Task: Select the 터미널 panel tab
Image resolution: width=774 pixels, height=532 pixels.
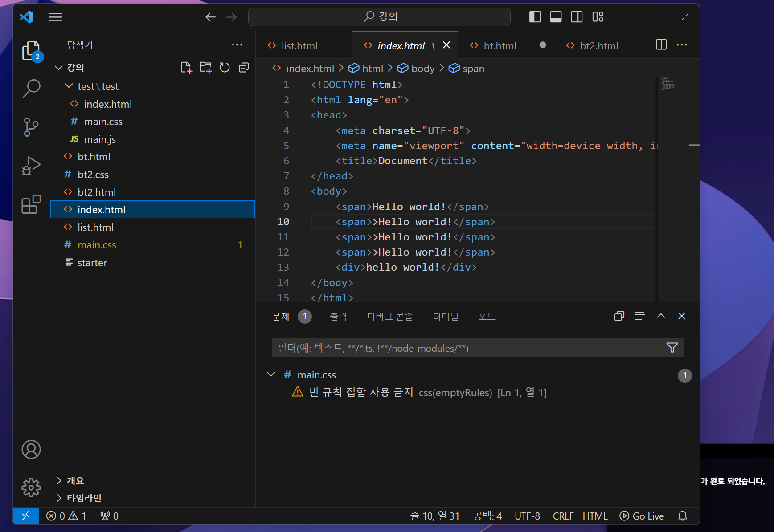Action: pyautogui.click(x=446, y=317)
